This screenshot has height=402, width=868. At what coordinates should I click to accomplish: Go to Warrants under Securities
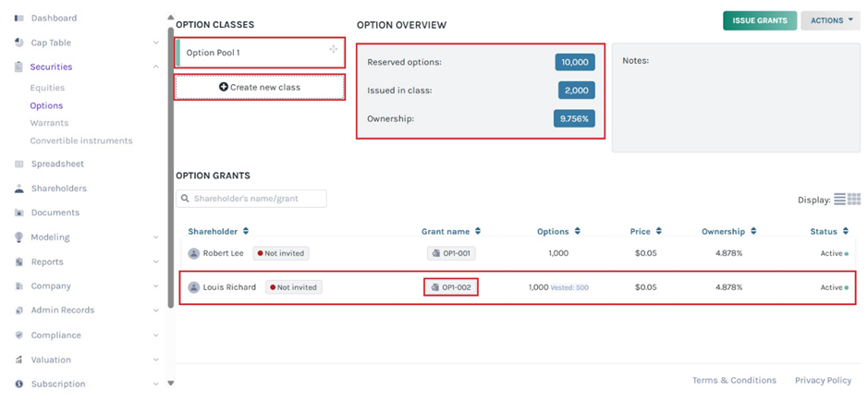[x=48, y=123]
